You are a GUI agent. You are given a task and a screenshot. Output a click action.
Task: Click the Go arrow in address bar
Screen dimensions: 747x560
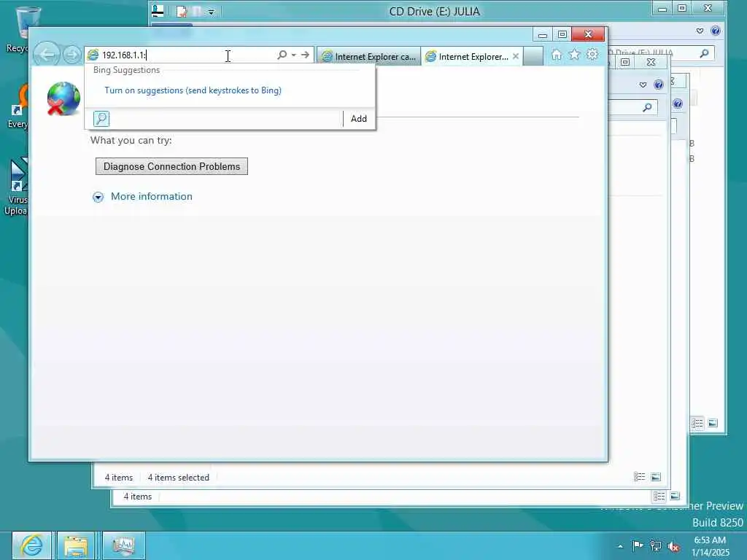pyautogui.click(x=305, y=55)
